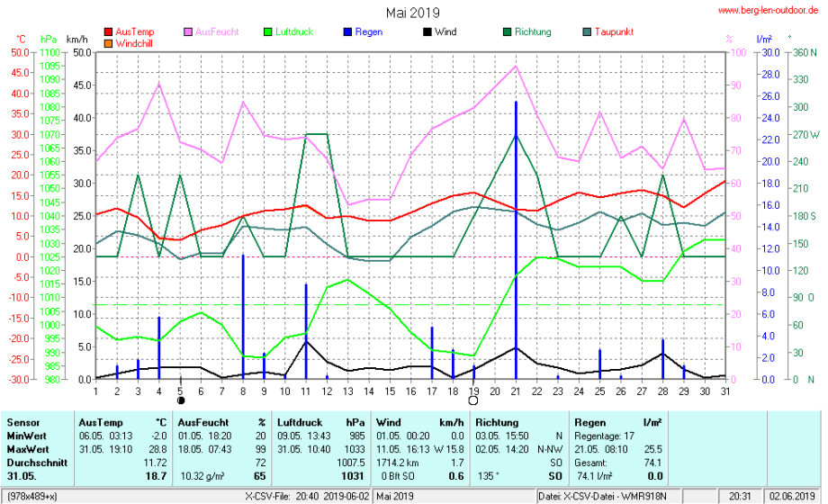Image resolution: width=828 pixels, height=504 pixels.
Task: Click the MaxWert row label
Action: 27,449
